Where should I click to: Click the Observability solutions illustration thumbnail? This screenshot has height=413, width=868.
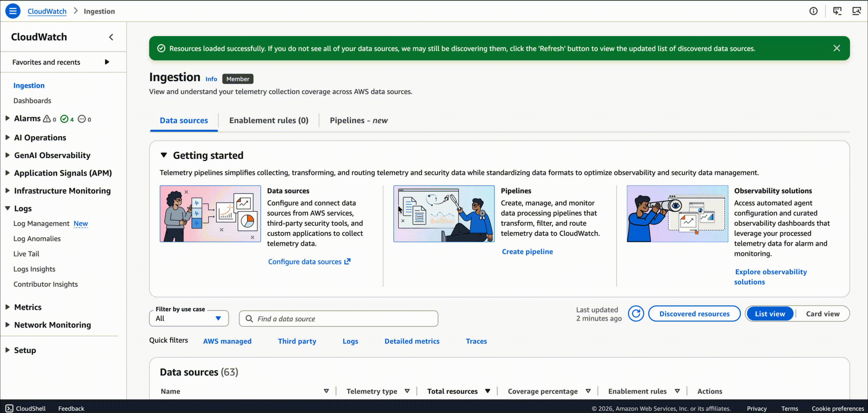[x=677, y=214]
